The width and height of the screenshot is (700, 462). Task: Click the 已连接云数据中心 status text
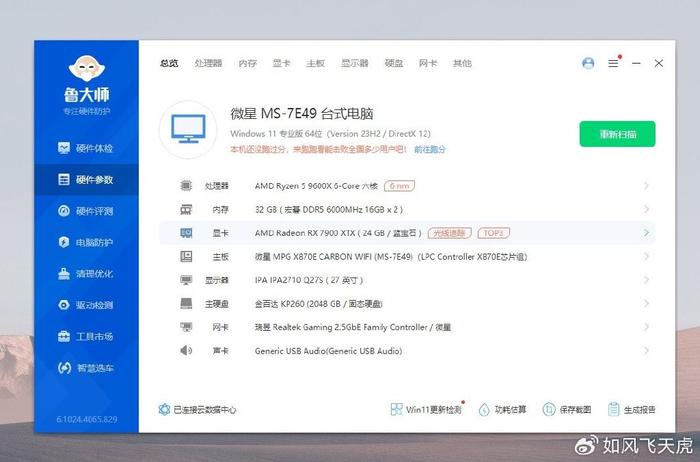click(205, 410)
